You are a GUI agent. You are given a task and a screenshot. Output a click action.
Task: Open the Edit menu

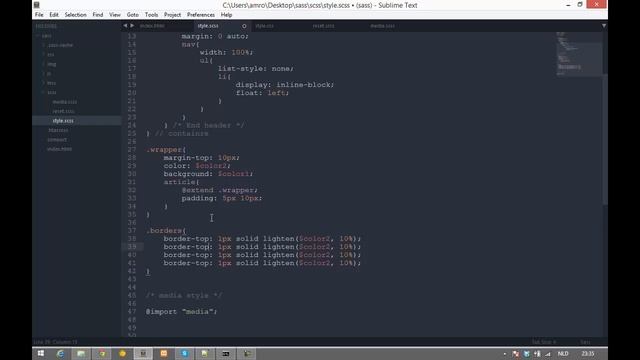tap(54, 15)
